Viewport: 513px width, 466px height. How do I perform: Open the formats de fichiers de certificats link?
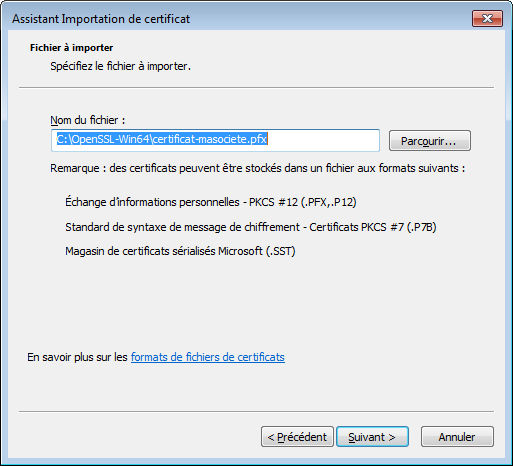(208, 357)
